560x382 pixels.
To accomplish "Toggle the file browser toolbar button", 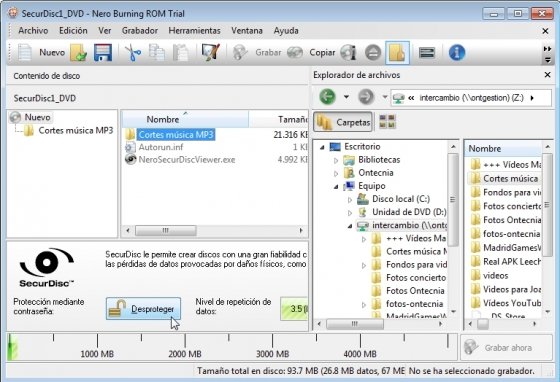I will [x=398, y=53].
